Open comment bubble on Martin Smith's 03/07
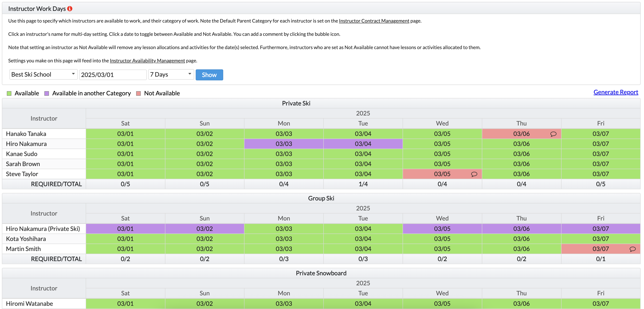Viewport: 644px width, 309px height. (x=632, y=249)
